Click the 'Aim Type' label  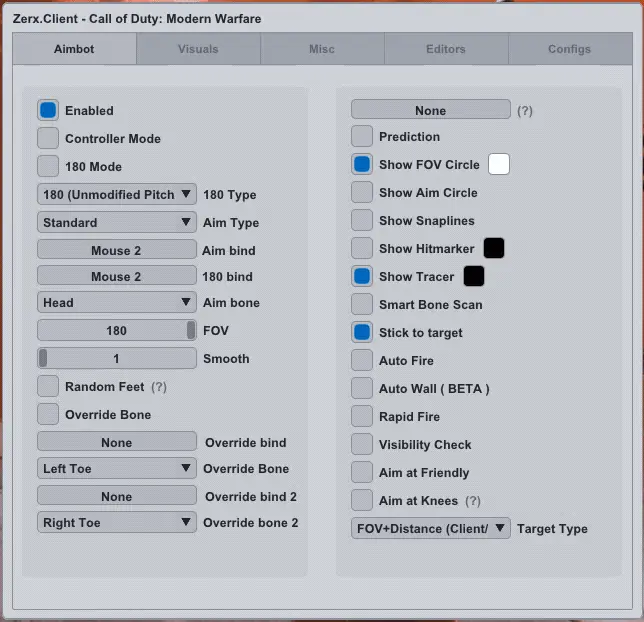231,223
